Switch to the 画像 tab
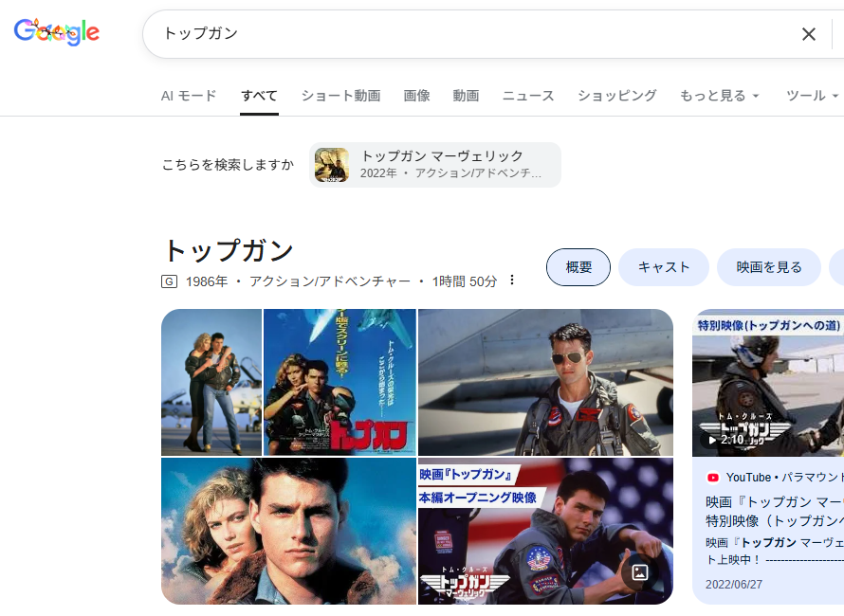The height and width of the screenshot is (616, 844). coord(417,96)
